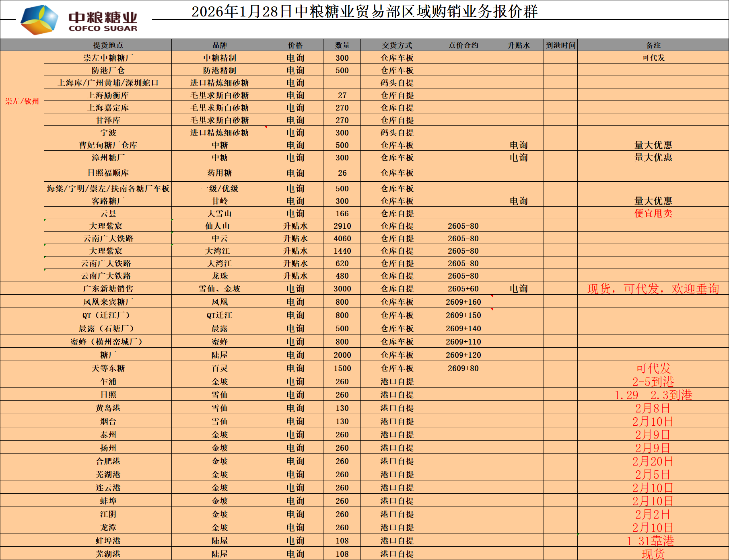
Task: Click the COFCO Sugar logo
Action: click(x=79, y=20)
